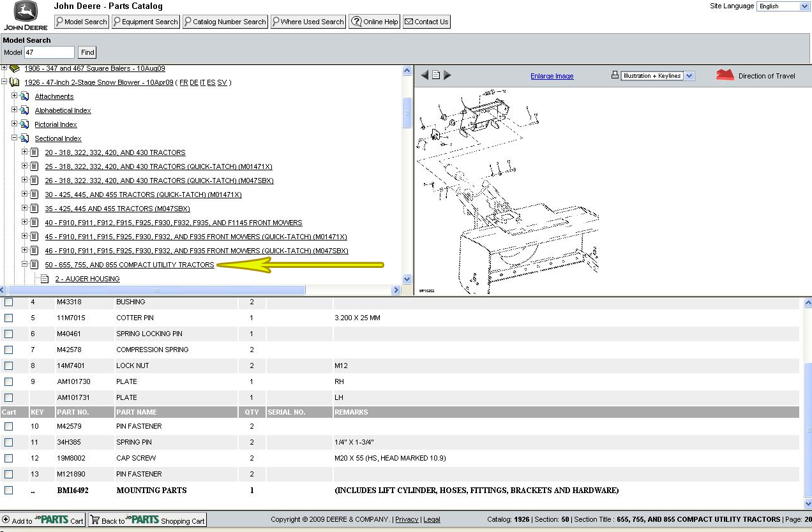The width and height of the screenshot is (812, 532).
Task: Click the 1926 Snow Blower open book icon
Action: [x=14, y=82]
